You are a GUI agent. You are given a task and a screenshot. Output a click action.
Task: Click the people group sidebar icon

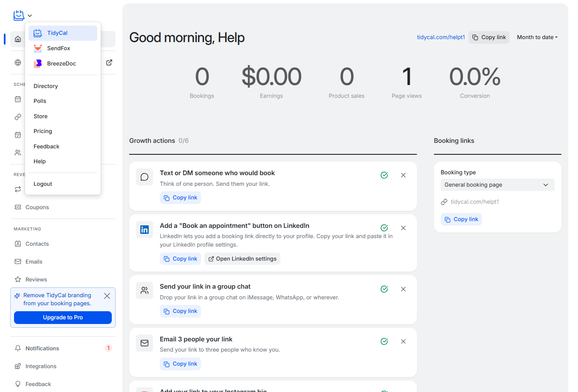[18, 153]
